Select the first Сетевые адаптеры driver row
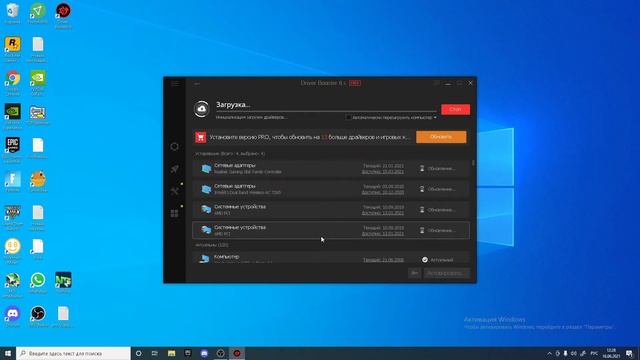The height and width of the screenshot is (360, 640). point(331,169)
